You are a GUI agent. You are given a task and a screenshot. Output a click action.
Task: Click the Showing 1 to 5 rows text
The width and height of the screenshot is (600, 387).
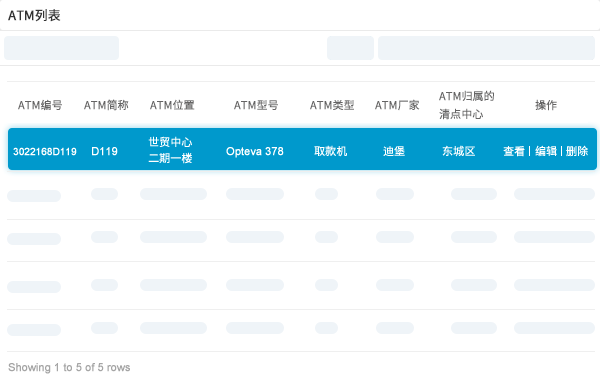coord(69,367)
